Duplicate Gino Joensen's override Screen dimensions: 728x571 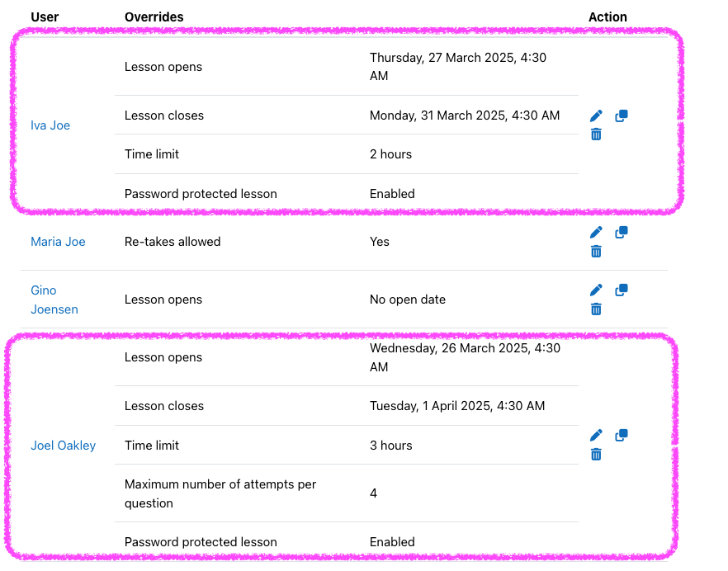622,290
